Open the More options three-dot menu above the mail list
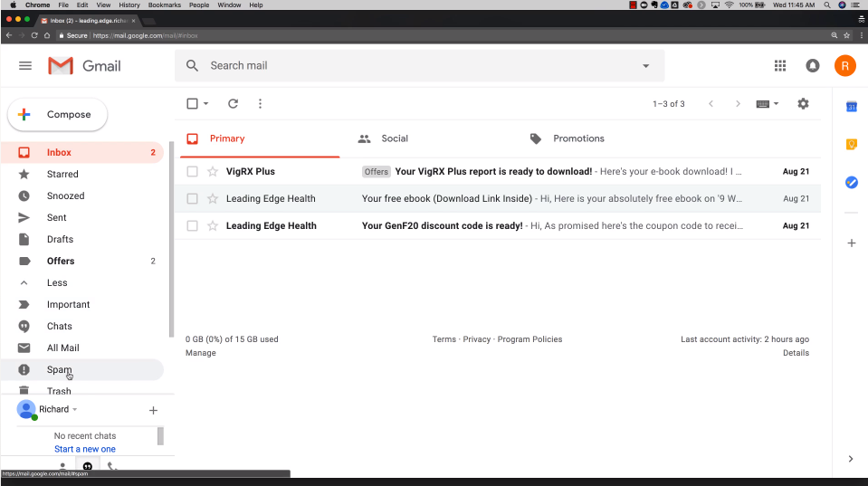This screenshot has width=868, height=486. tap(260, 103)
